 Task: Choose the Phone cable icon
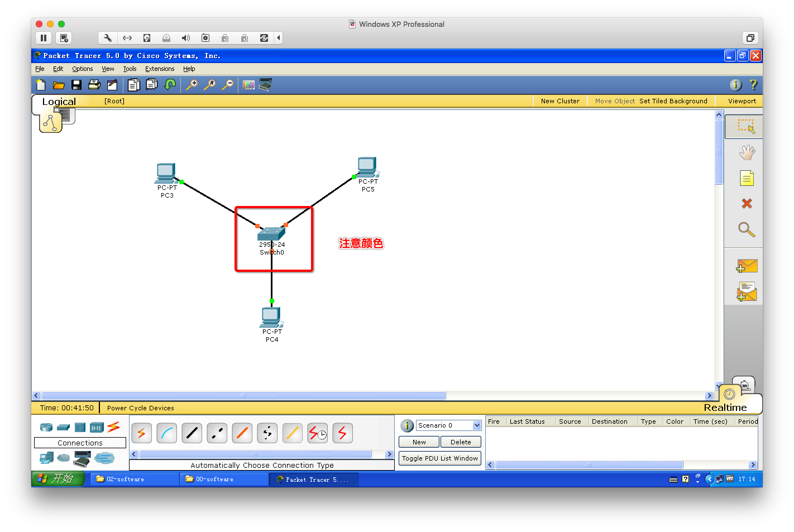[x=267, y=433]
